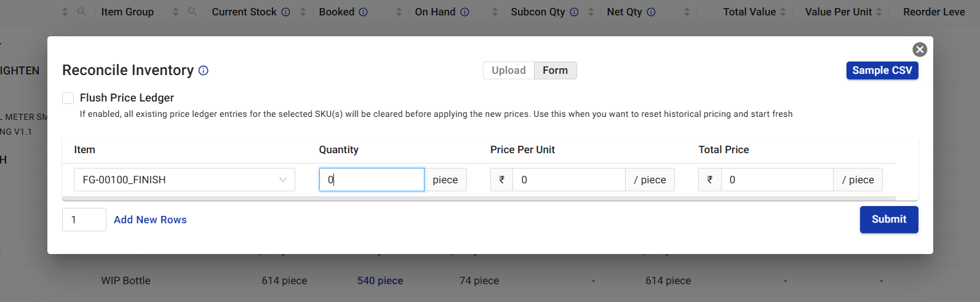This screenshot has height=302, width=980.
Task: Enable the Flush Price Ledger checkbox
Action: pyautogui.click(x=68, y=98)
